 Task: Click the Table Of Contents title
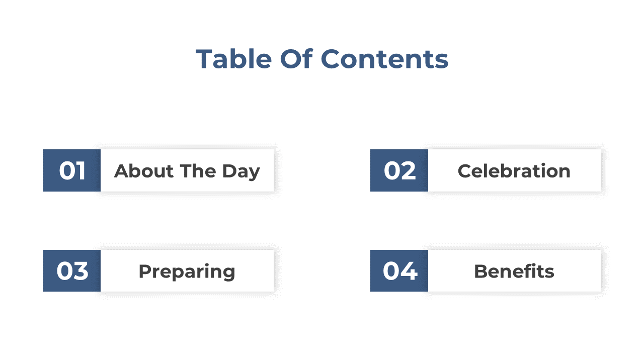click(x=322, y=59)
